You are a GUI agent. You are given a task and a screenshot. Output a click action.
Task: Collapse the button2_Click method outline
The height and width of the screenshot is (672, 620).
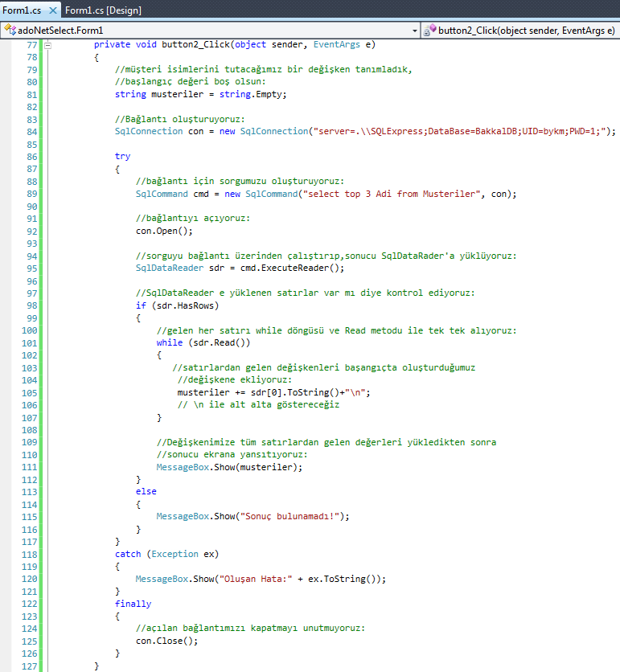coord(48,44)
